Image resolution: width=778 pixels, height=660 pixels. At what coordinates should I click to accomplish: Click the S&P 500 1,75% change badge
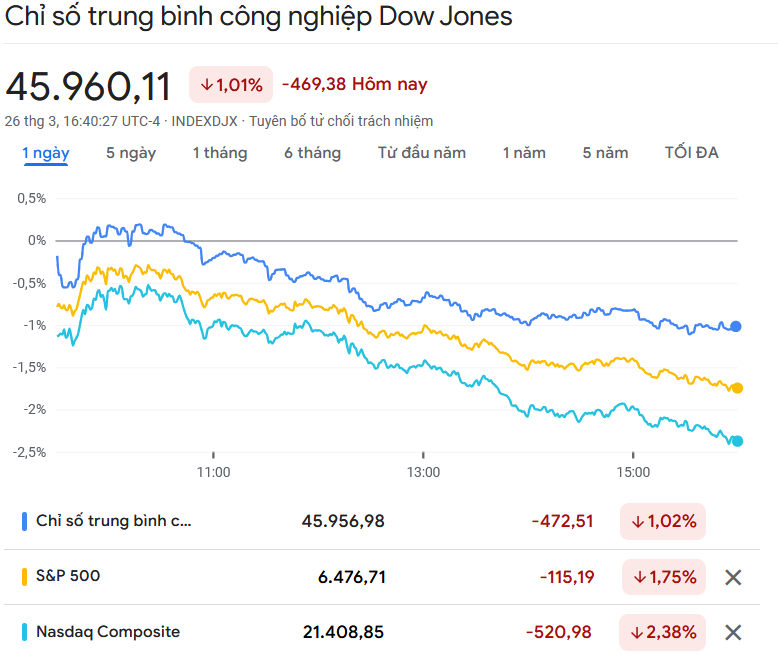663,577
